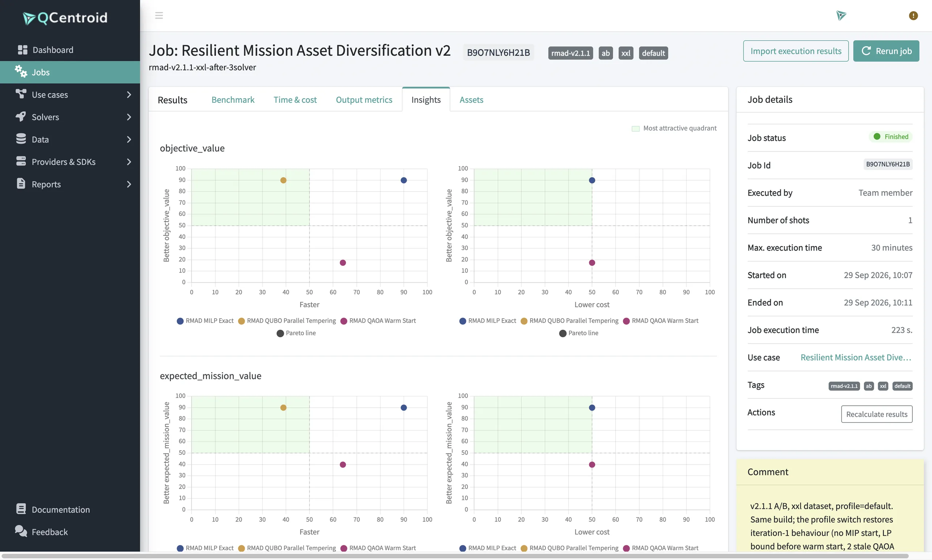932x560 pixels.
Task: Open Feedback link in sidebar
Action: (50, 532)
